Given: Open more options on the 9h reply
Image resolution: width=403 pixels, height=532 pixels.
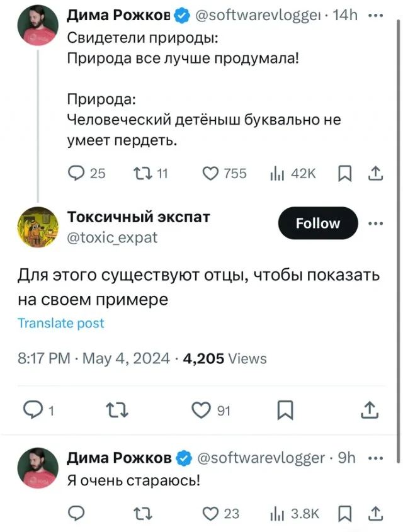Looking at the screenshot, I should pos(375,458).
